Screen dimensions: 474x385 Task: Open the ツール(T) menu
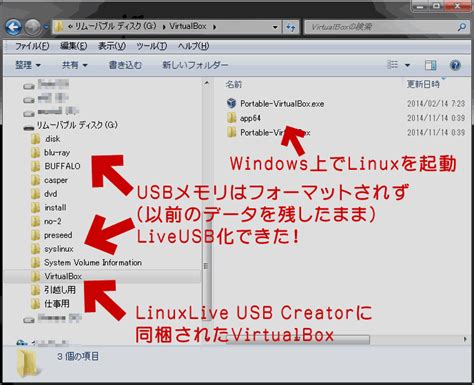[152, 46]
